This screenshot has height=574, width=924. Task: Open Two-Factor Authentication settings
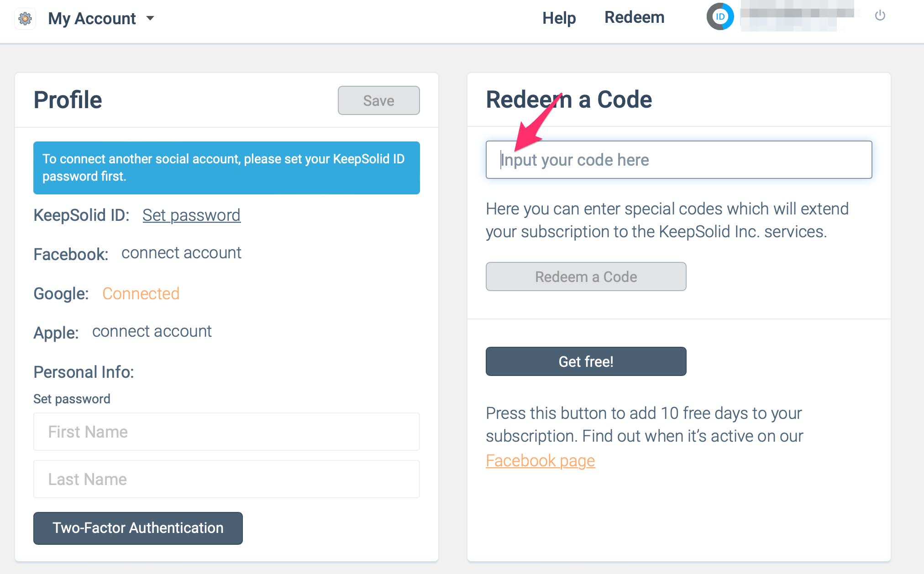pos(138,528)
